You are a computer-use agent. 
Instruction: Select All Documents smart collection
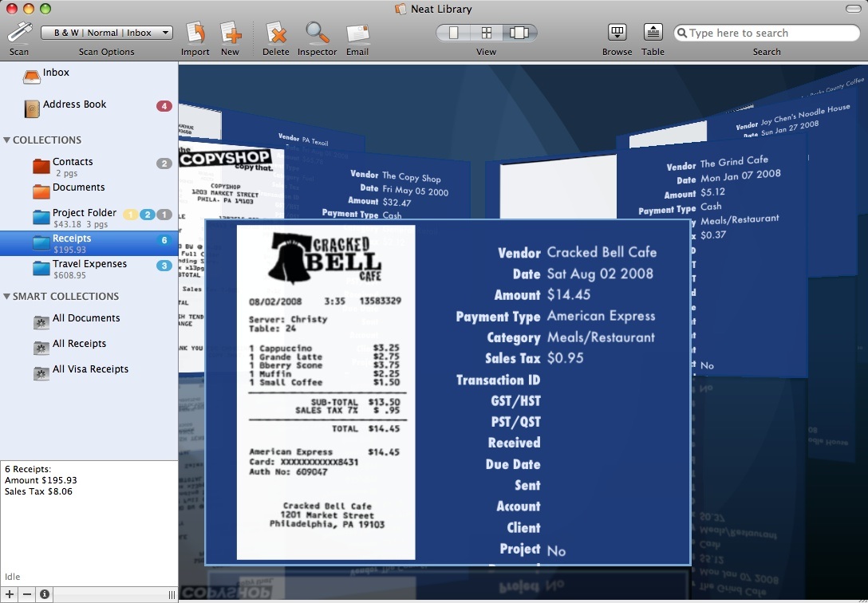pyautogui.click(x=89, y=321)
